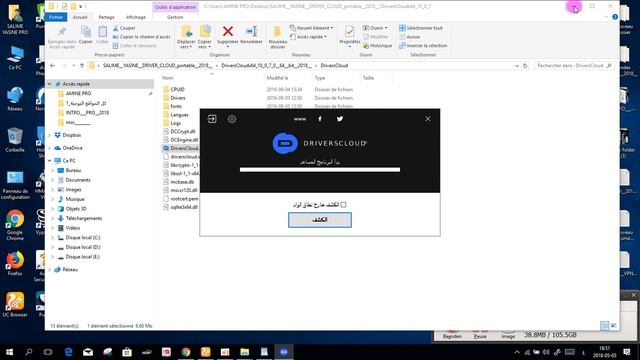This screenshot has width=640, height=360.
Task: Open address bar history dropdown
Action: (x=517, y=66)
